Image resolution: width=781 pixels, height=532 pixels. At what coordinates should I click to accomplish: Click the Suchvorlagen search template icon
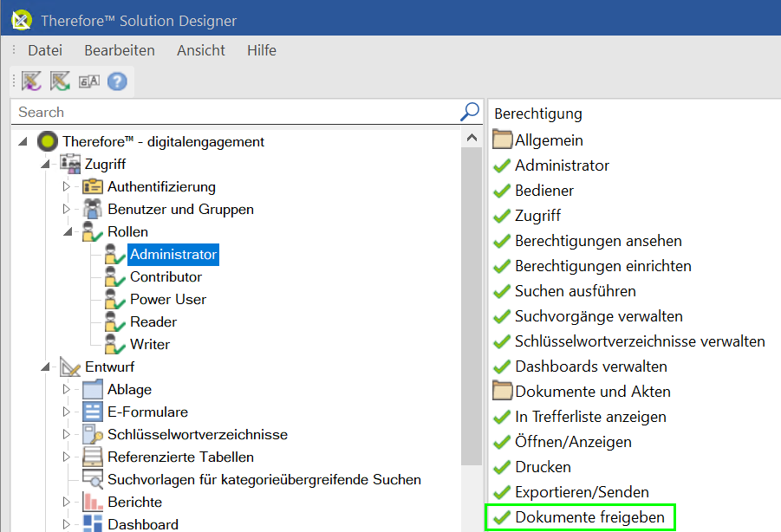pos(93,479)
